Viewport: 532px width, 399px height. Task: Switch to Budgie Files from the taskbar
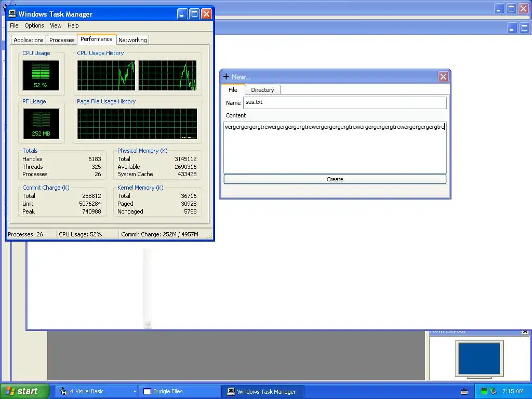pos(180,391)
